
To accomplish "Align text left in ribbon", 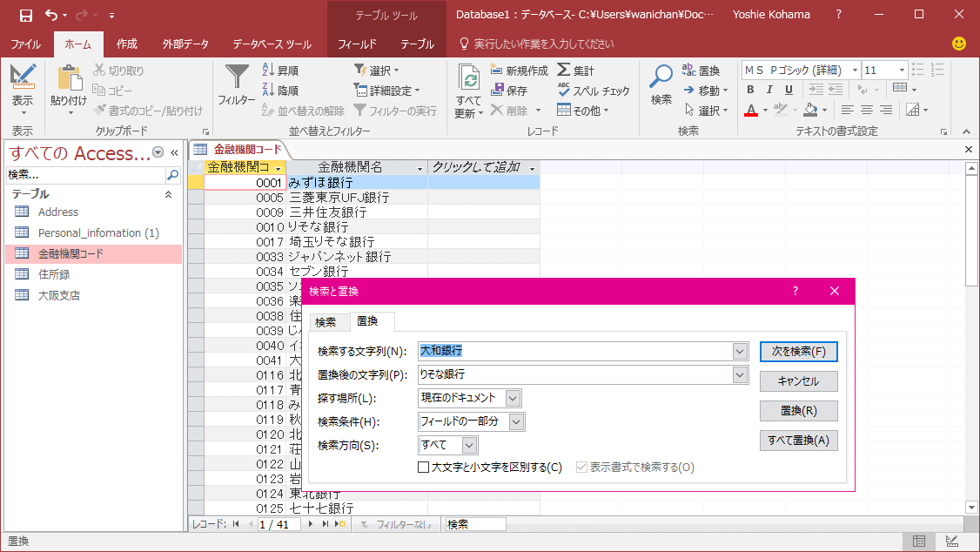I will pos(847,110).
